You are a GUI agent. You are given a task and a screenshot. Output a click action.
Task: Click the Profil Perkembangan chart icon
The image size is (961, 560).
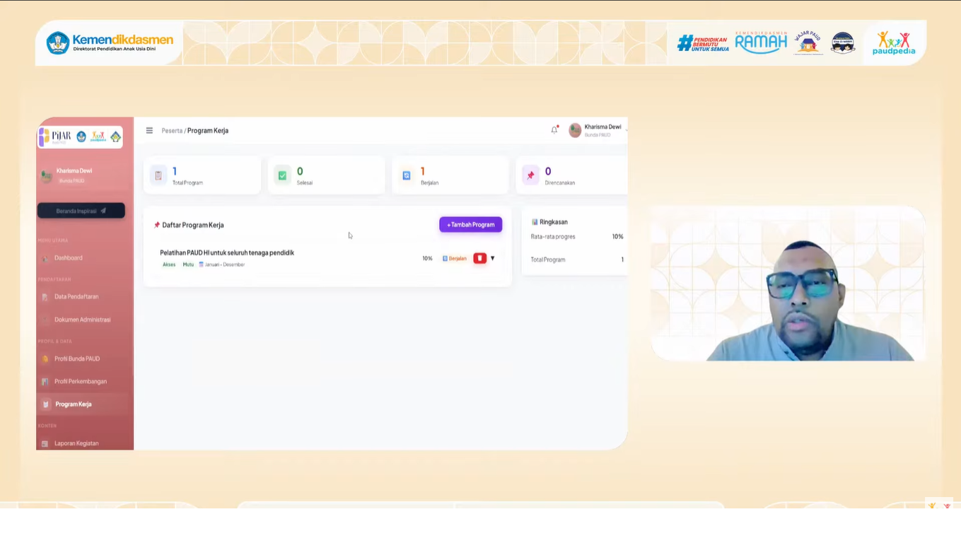coord(45,382)
